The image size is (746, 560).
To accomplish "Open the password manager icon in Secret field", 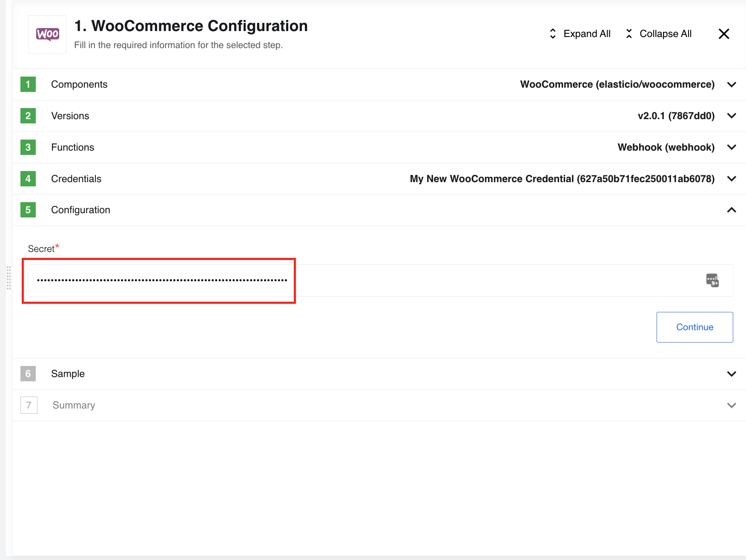I will pyautogui.click(x=712, y=280).
